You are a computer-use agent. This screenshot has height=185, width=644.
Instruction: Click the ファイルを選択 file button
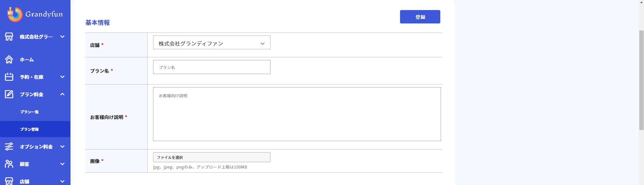[211, 157]
